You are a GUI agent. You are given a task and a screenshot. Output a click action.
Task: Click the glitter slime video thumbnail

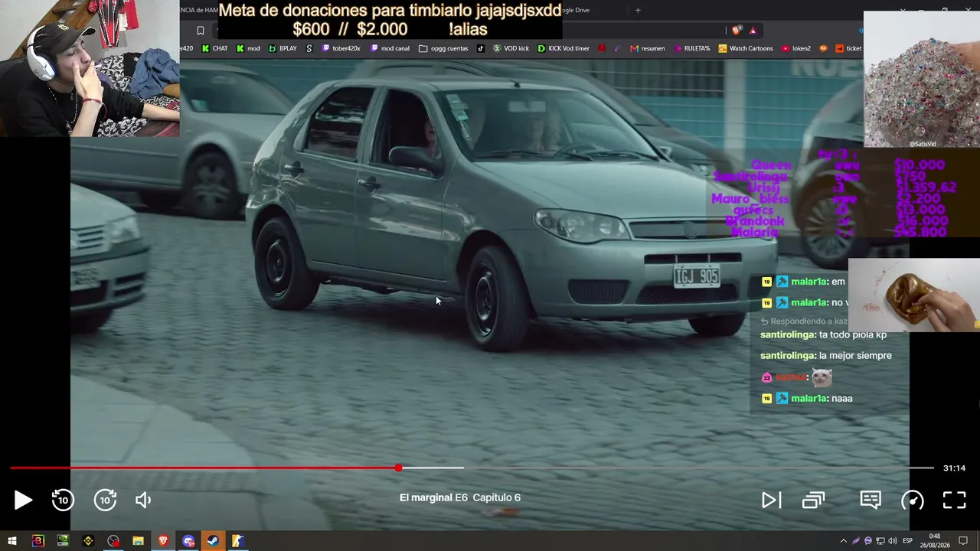coord(922,79)
